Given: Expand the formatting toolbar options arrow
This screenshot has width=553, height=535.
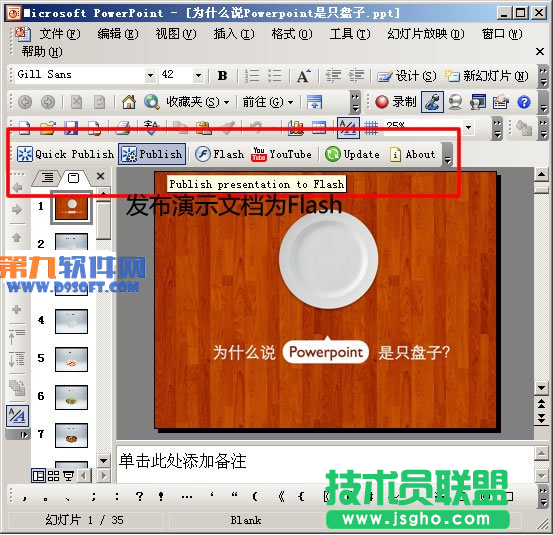Looking at the screenshot, I should coord(543,76).
